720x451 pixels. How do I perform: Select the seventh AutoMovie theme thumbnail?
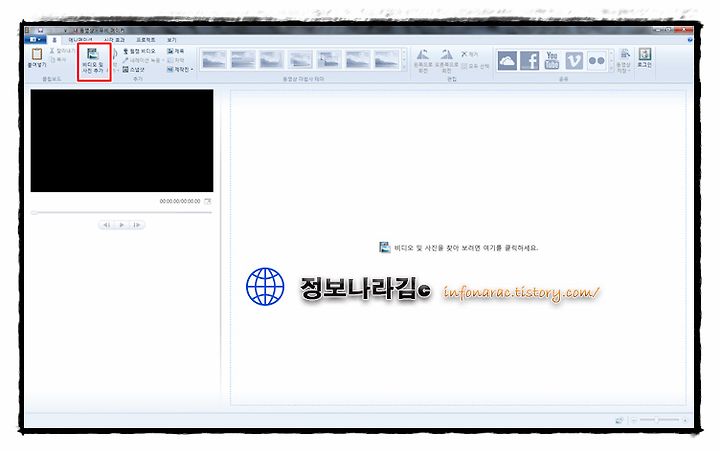pos(386,60)
